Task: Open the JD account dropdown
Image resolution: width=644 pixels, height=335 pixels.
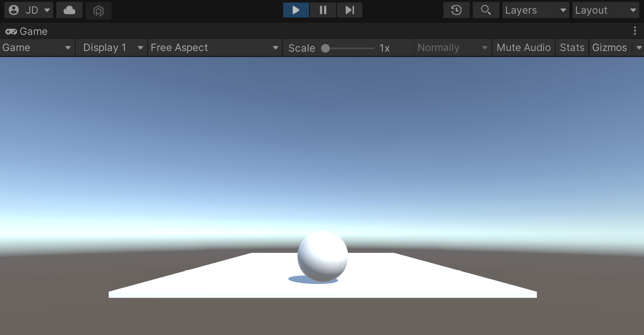Action: click(29, 10)
